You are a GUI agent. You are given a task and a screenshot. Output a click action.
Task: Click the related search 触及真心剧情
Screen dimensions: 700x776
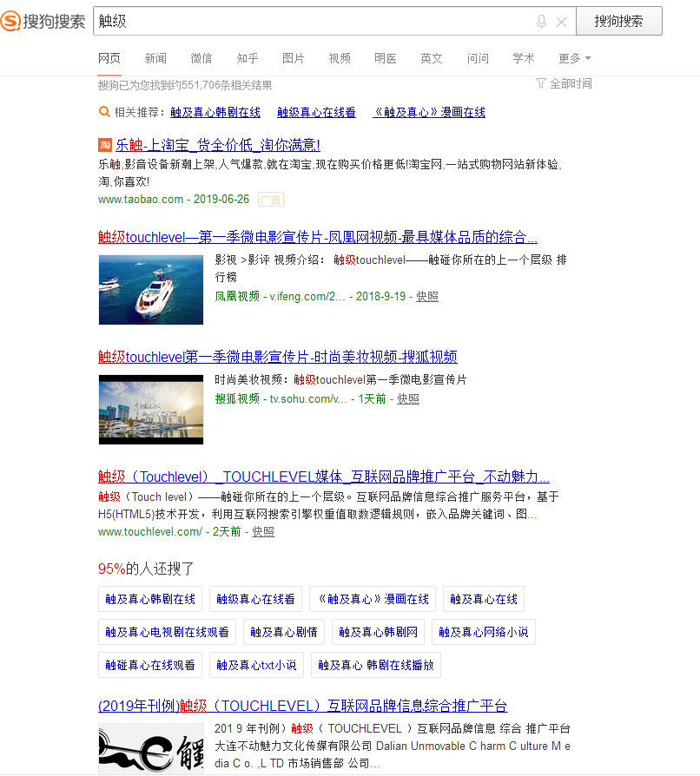[284, 632]
